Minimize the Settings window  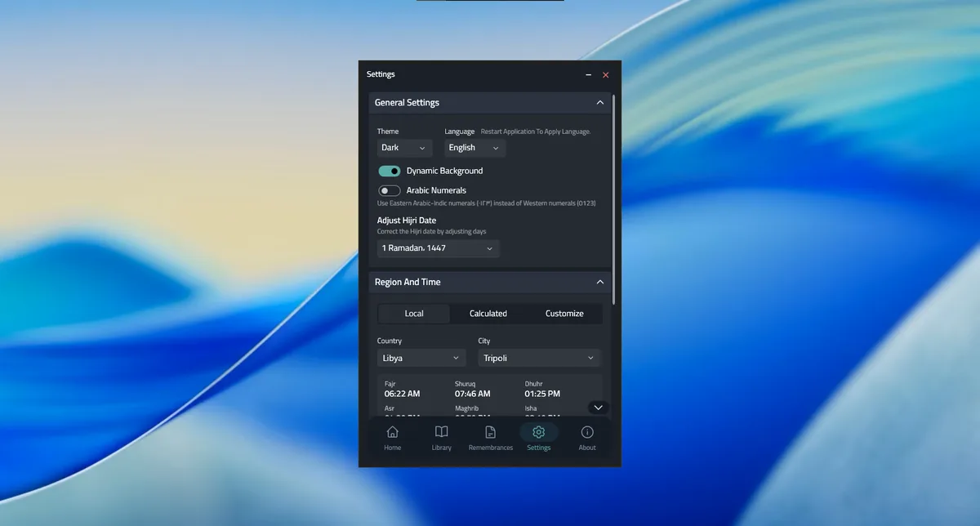pos(589,75)
